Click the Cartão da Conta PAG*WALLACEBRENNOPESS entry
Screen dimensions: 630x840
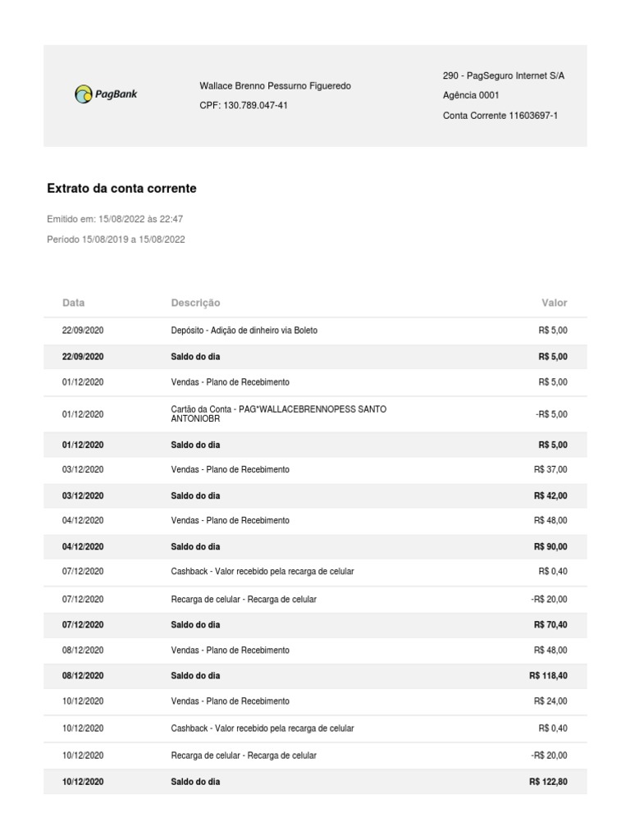tap(278, 413)
